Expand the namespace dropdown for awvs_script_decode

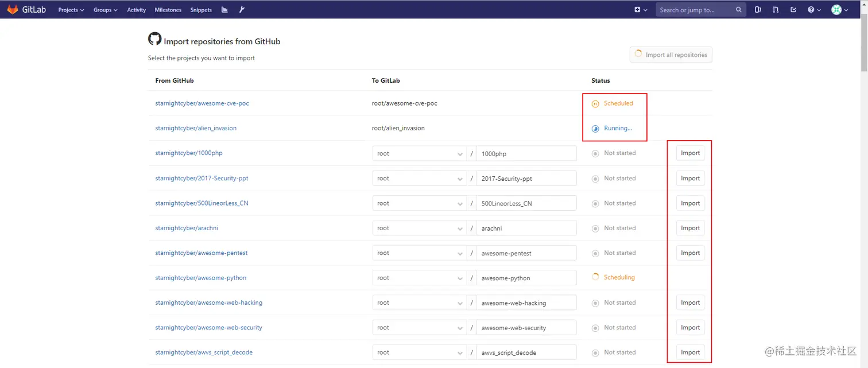(420, 352)
